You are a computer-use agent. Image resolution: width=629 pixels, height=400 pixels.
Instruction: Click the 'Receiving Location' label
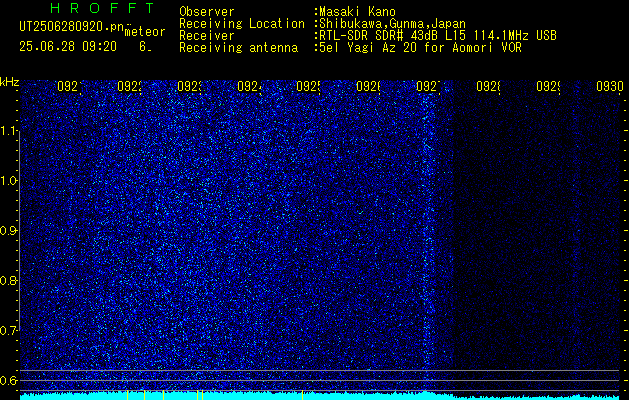pyautogui.click(x=242, y=24)
